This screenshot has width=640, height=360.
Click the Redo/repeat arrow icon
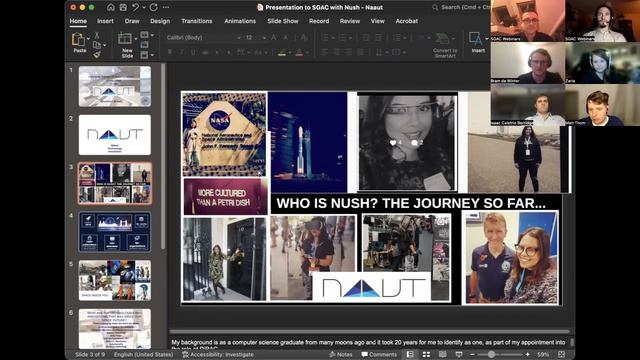coord(153,7)
